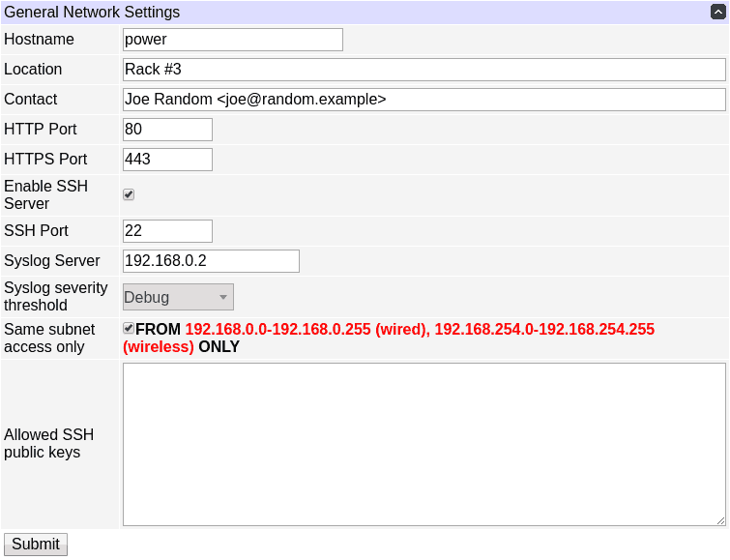The width and height of the screenshot is (730, 560).
Task: Click the General Network Settings header title
Action: tap(92, 13)
